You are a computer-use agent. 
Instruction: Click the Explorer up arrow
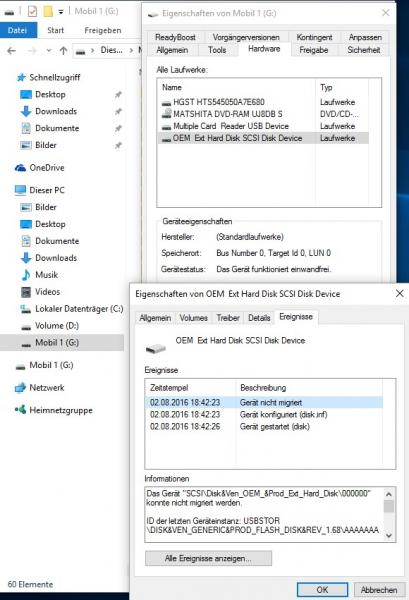[x=64, y=51]
